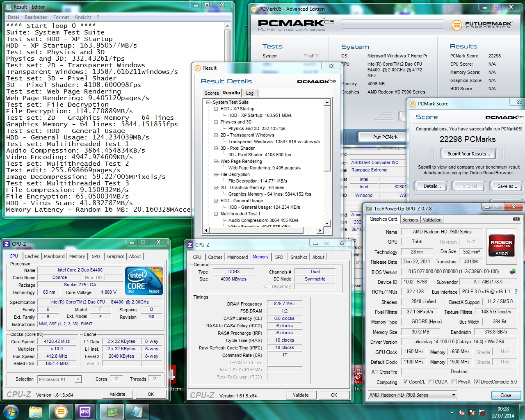The height and width of the screenshot is (420, 525).
Task: Select the GPU-Z graphics card taskbar icon
Action: pyautogui.click(x=112, y=411)
